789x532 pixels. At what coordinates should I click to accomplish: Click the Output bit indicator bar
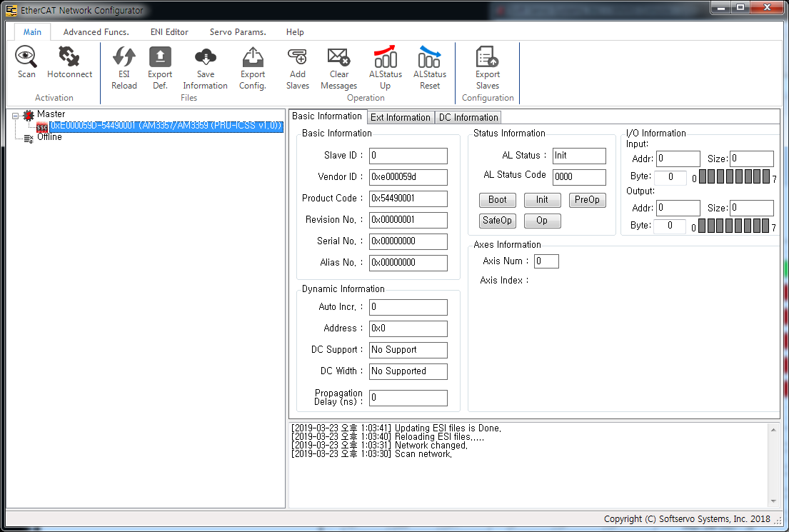point(734,226)
